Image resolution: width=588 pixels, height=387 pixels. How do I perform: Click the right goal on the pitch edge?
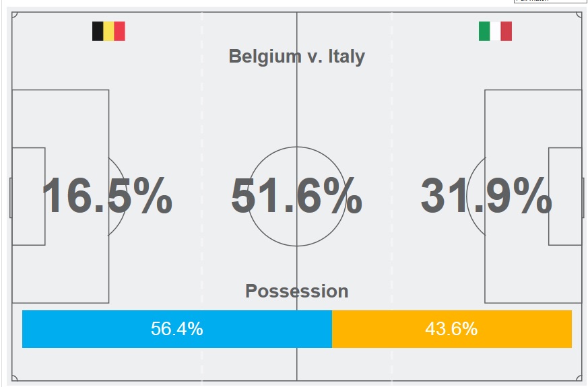pyautogui.click(x=583, y=197)
